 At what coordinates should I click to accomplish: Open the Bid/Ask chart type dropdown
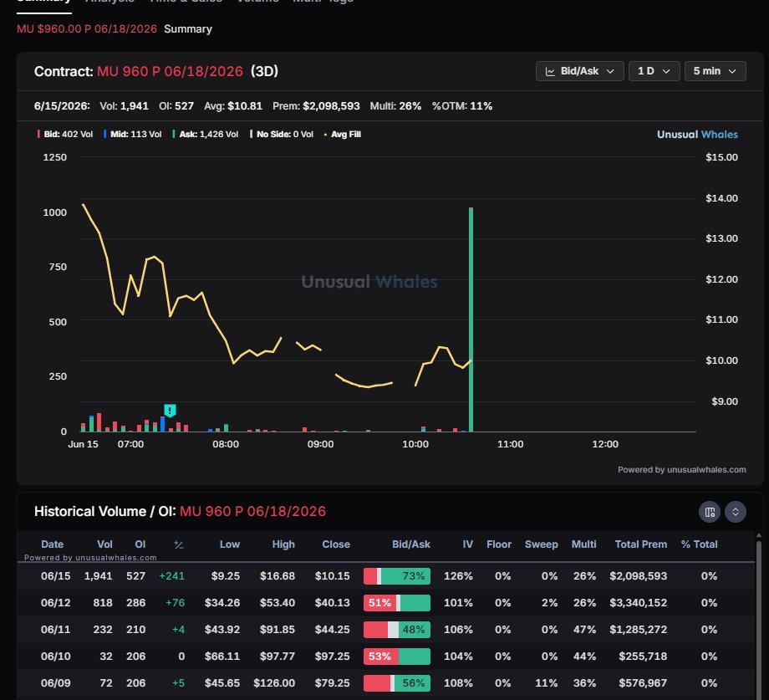coord(579,71)
